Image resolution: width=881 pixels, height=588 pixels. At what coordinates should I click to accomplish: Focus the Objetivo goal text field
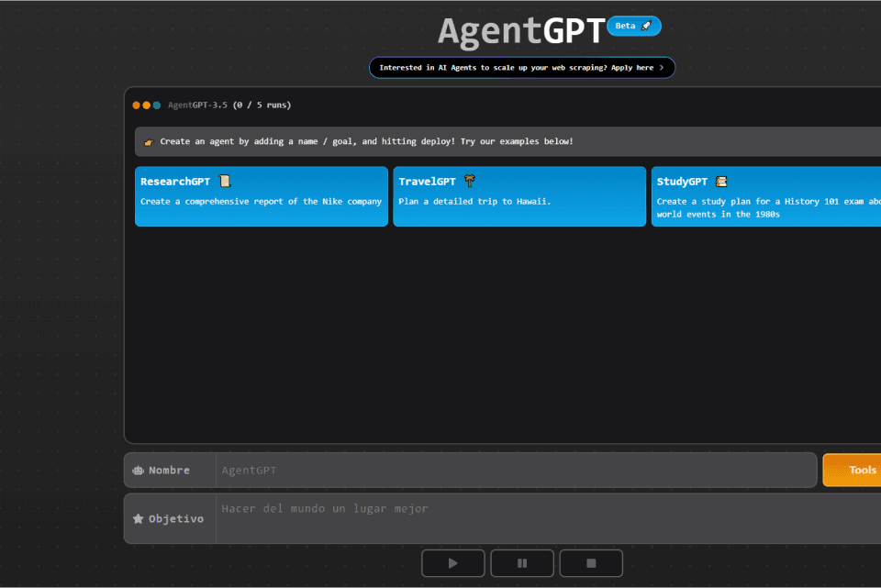click(549, 518)
